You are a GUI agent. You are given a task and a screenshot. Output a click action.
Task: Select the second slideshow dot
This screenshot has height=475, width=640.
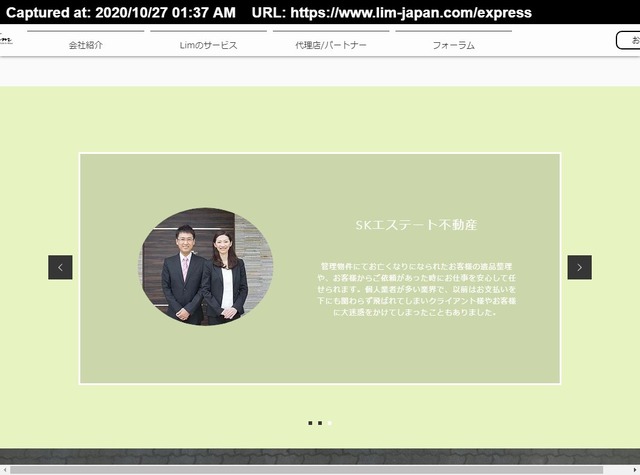[x=320, y=423]
